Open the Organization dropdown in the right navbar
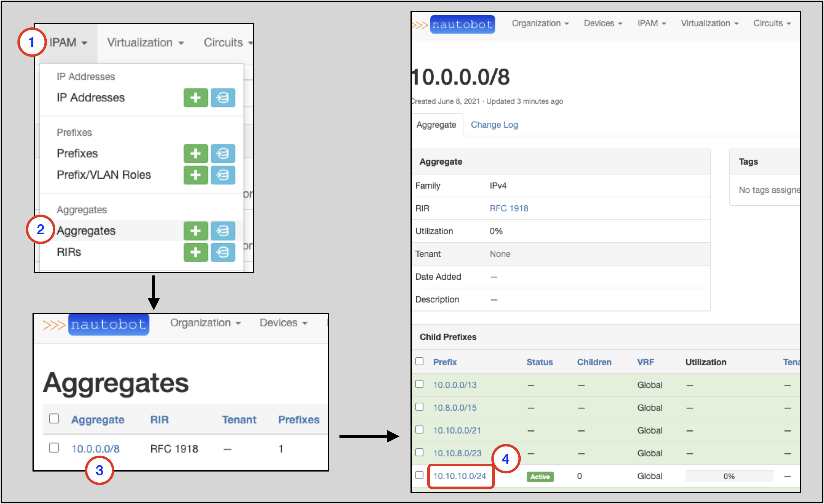824x504 pixels. 540,23
